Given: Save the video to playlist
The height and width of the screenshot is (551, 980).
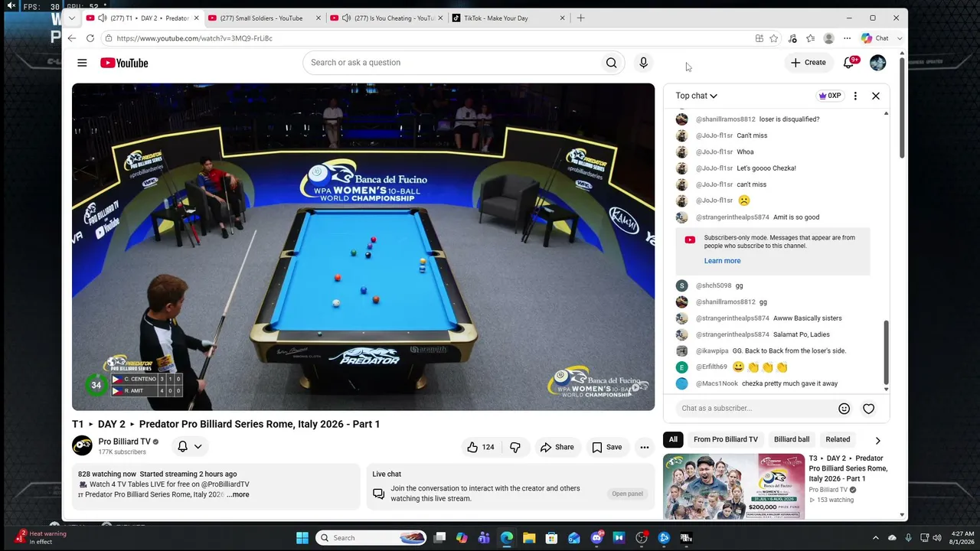Looking at the screenshot, I should pyautogui.click(x=606, y=447).
